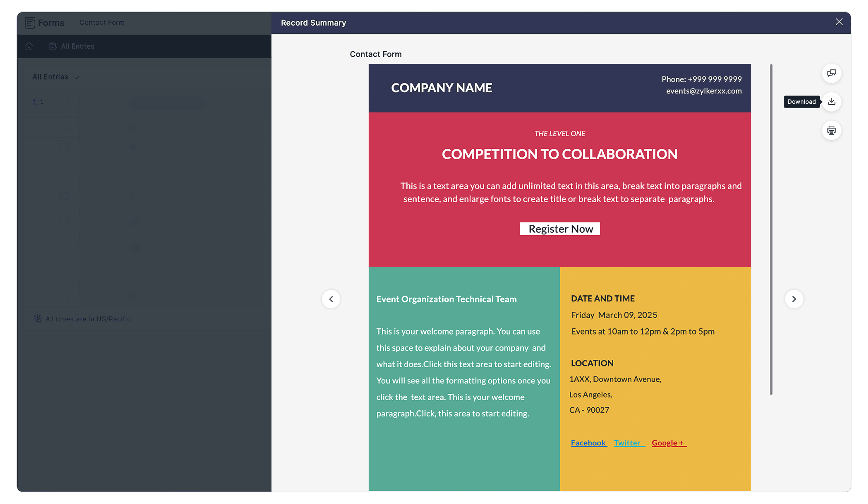The width and height of the screenshot is (868, 504).
Task: Go to previous record with left arrow
Action: [x=331, y=299]
